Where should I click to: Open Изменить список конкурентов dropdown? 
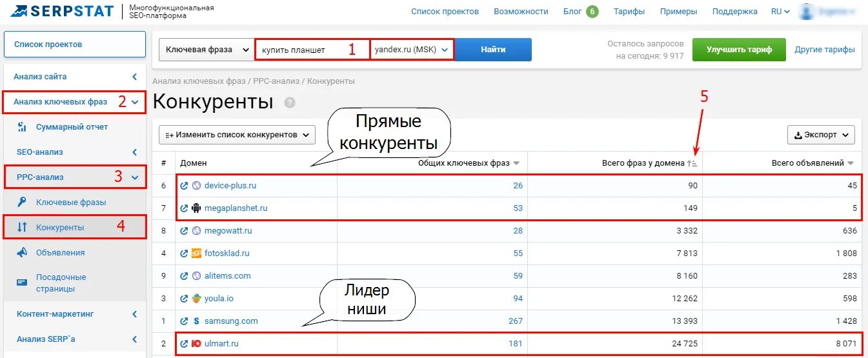(237, 135)
